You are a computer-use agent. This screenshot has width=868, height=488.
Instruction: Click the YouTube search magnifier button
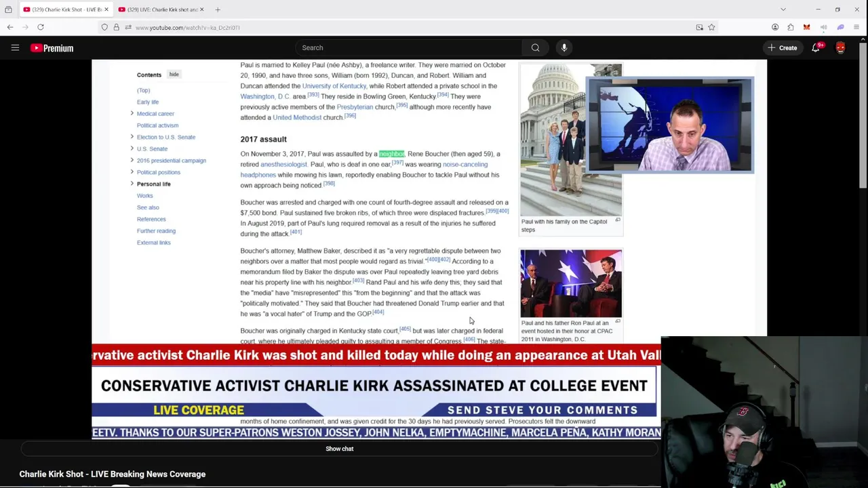point(536,47)
